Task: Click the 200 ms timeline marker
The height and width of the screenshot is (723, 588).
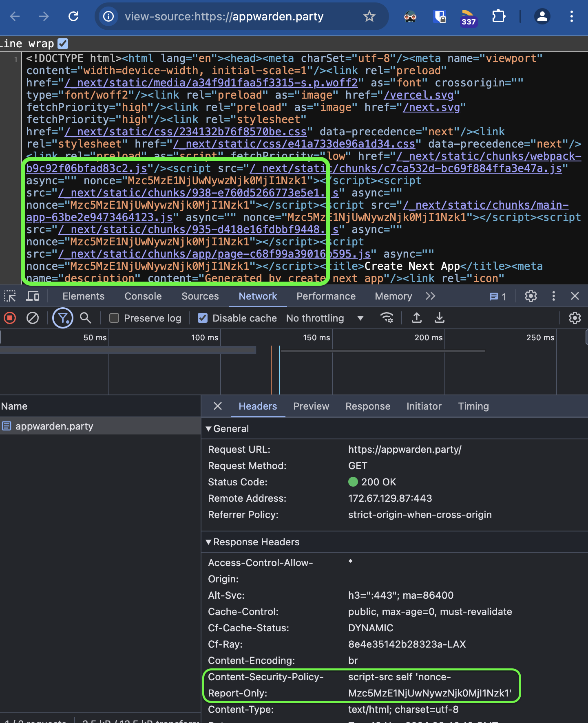Action: coord(429,337)
